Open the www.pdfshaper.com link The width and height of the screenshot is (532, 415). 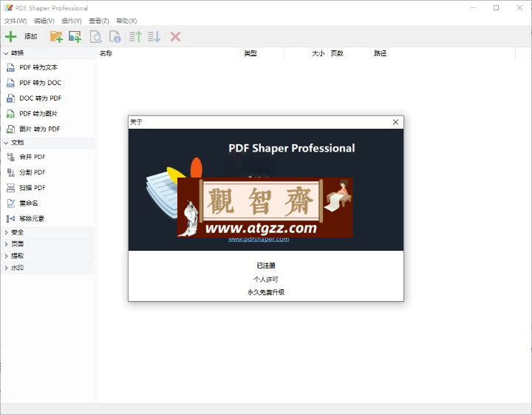[x=259, y=240]
